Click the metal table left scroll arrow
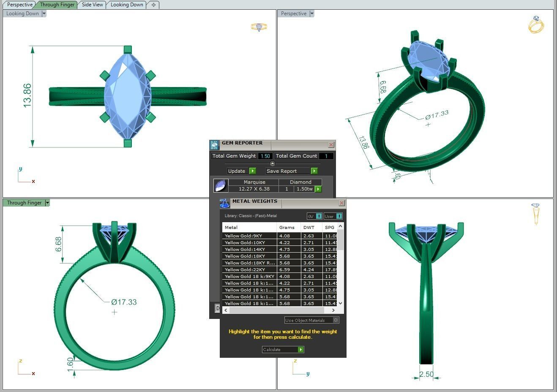The image size is (557, 392). (x=226, y=310)
